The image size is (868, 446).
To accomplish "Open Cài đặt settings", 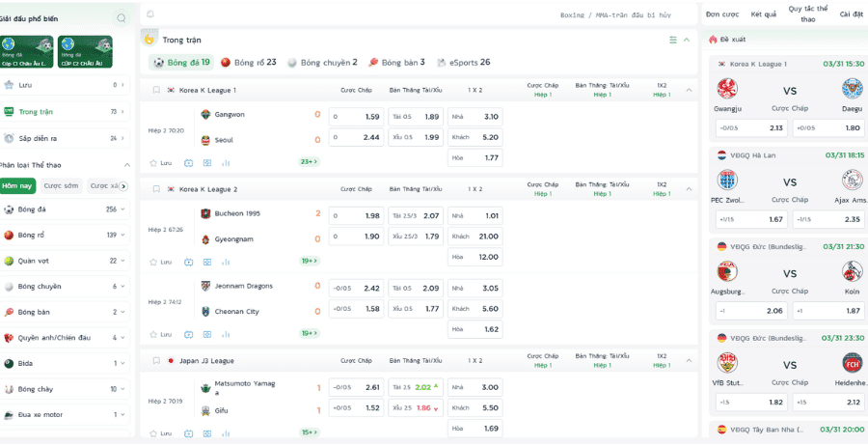I will point(852,14).
